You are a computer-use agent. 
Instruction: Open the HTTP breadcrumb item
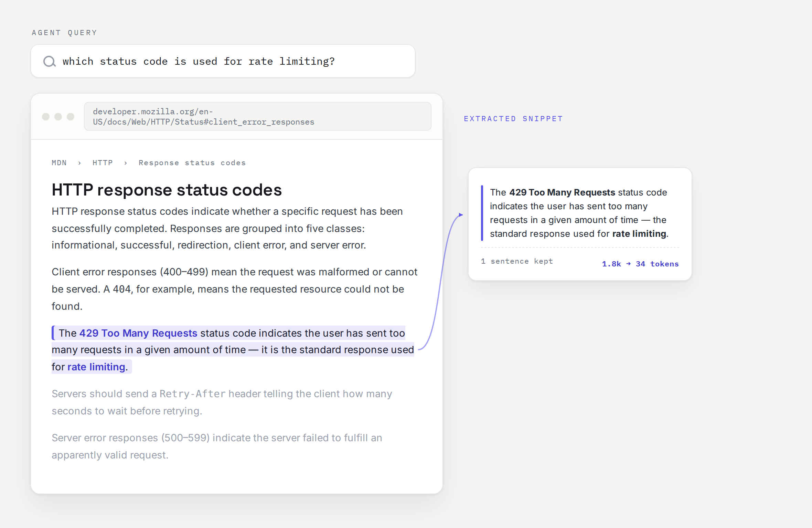coord(103,163)
